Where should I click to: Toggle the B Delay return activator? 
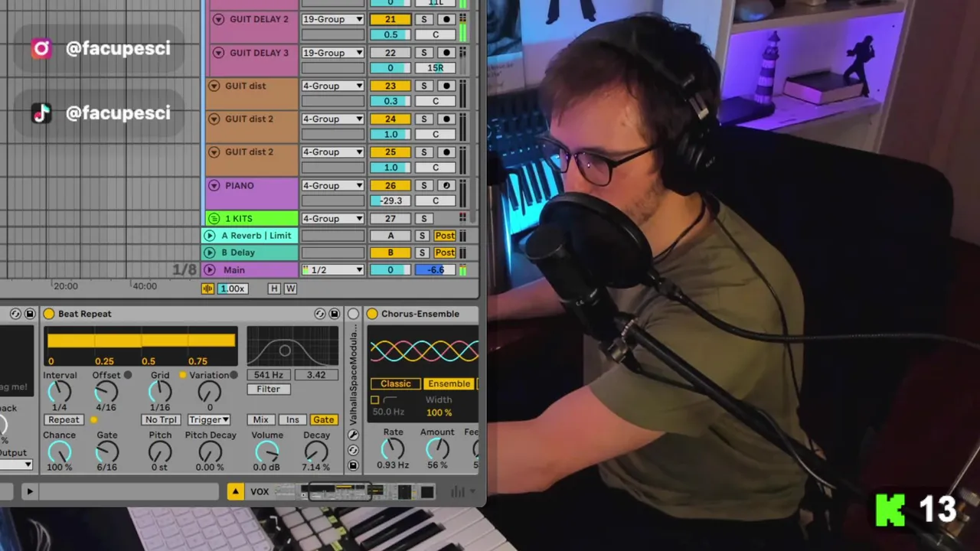390,253
